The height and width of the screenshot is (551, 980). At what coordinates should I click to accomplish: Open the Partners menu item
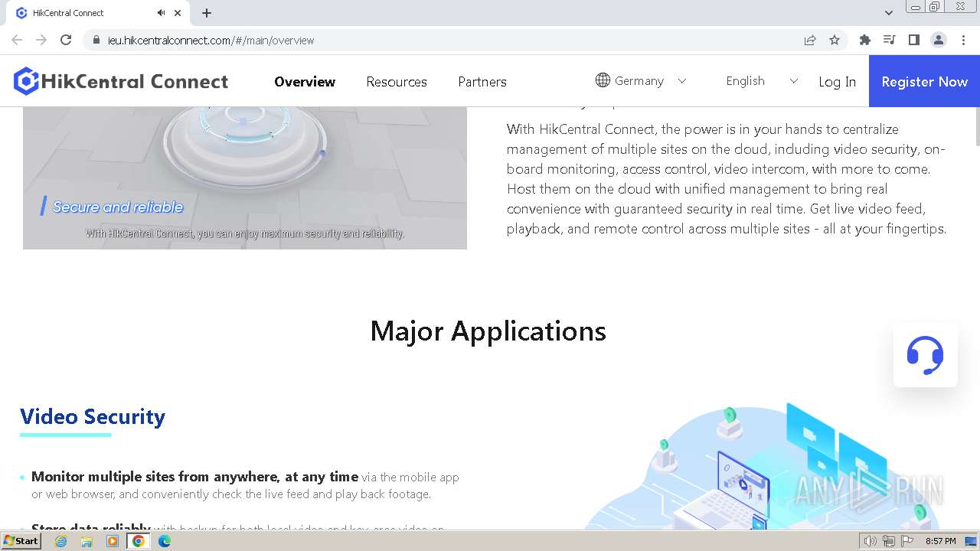(482, 81)
